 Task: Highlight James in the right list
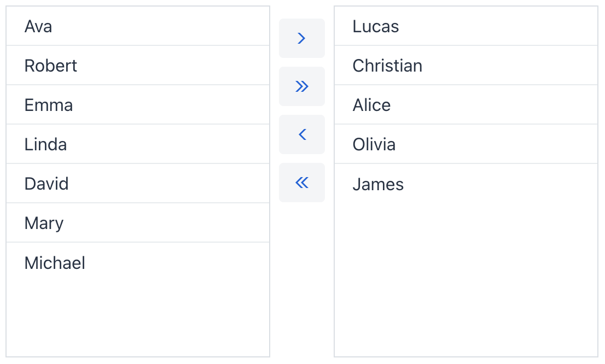(378, 184)
